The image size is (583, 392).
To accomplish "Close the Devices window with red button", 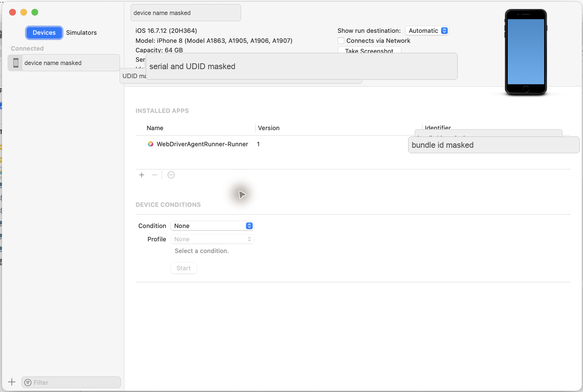I will 12,12.
